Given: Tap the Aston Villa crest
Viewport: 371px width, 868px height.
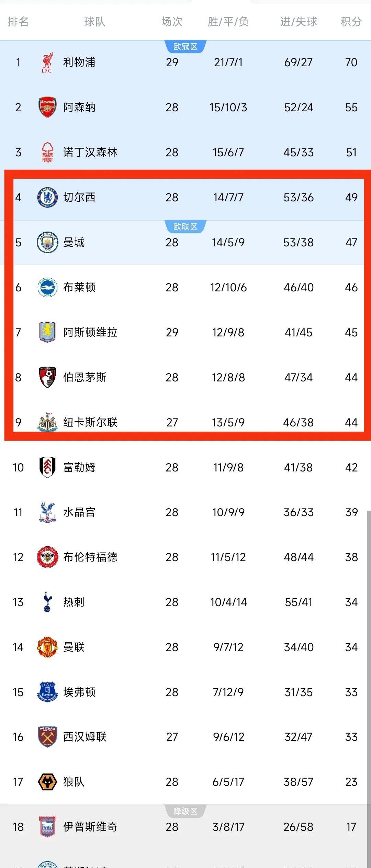Looking at the screenshot, I should (47, 332).
